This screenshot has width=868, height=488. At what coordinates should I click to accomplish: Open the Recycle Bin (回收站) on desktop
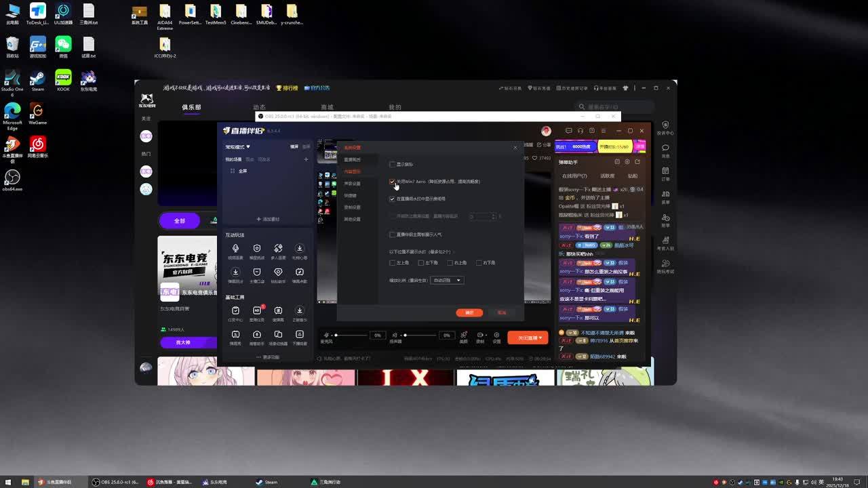point(12,47)
